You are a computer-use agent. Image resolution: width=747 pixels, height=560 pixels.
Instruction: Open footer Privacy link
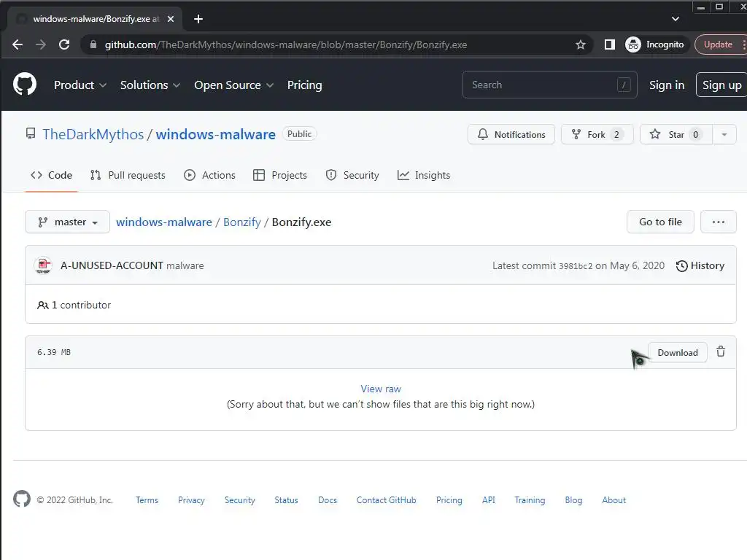click(x=191, y=500)
